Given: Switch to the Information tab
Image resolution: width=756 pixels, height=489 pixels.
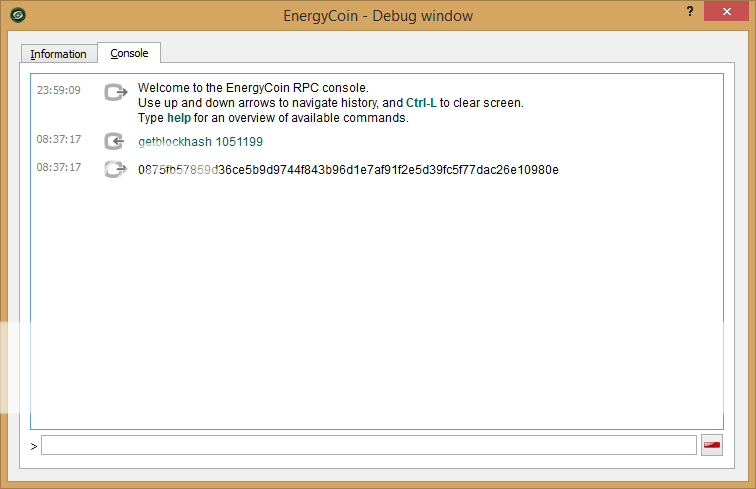Looking at the screenshot, I should coord(58,54).
